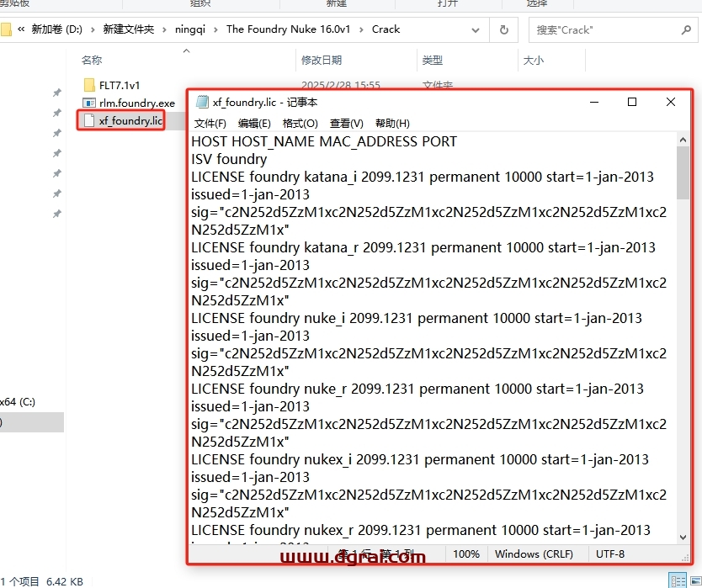
Task: Close the xf_foundry.lic Notepad window
Action: [671, 102]
